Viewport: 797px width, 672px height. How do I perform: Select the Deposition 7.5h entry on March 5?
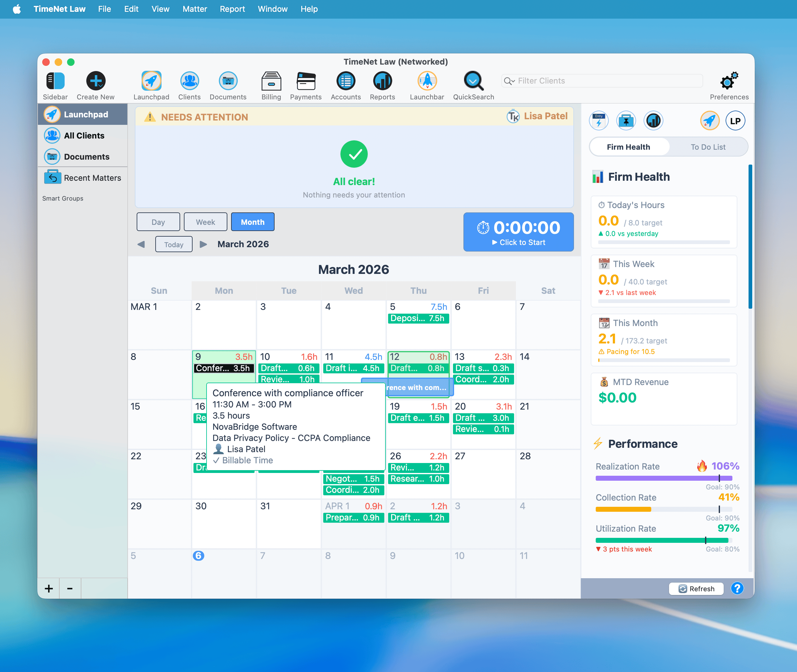tap(418, 319)
